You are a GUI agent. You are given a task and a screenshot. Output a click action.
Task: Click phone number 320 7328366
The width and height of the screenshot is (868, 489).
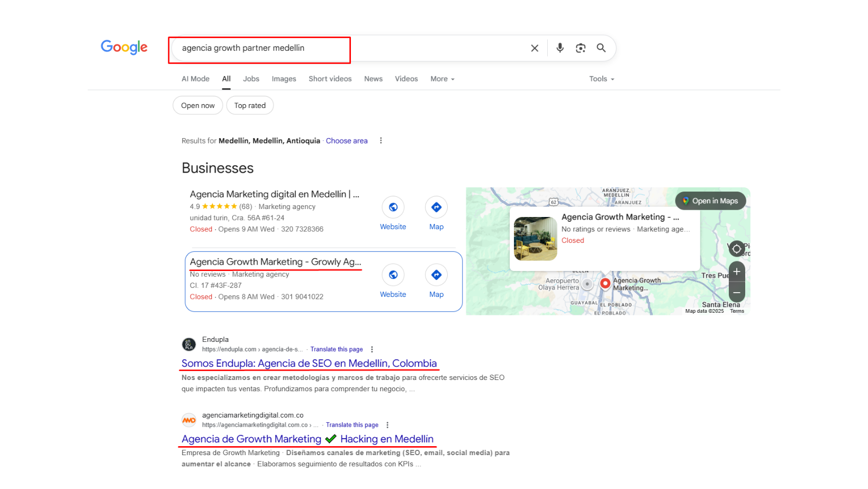tap(302, 229)
